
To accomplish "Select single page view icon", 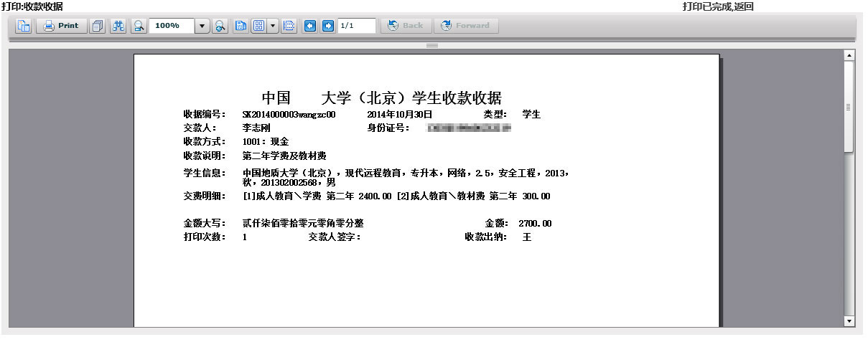I will point(241,26).
